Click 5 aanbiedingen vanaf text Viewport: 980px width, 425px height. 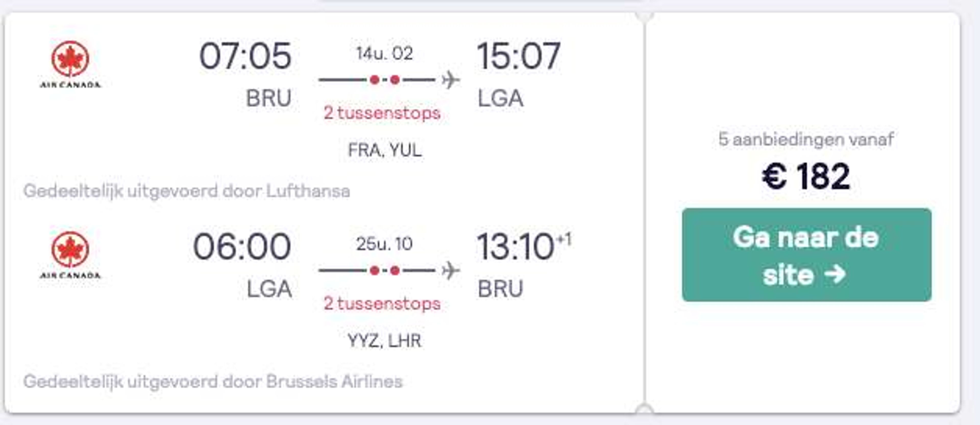pyautogui.click(x=806, y=139)
